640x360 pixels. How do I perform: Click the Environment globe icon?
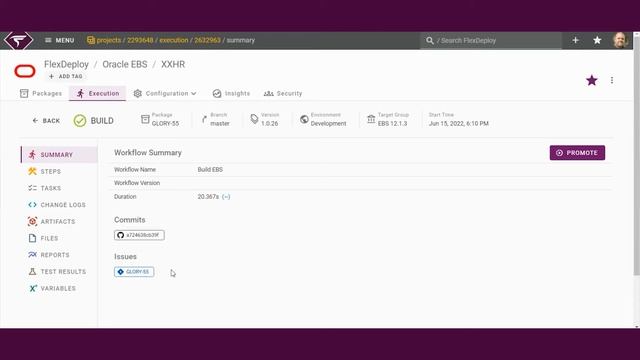tap(304, 119)
